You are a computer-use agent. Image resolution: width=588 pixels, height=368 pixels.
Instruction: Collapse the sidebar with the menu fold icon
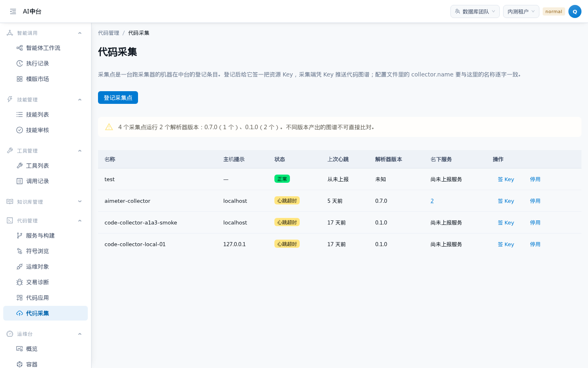pyautogui.click(x=13, y=11)
